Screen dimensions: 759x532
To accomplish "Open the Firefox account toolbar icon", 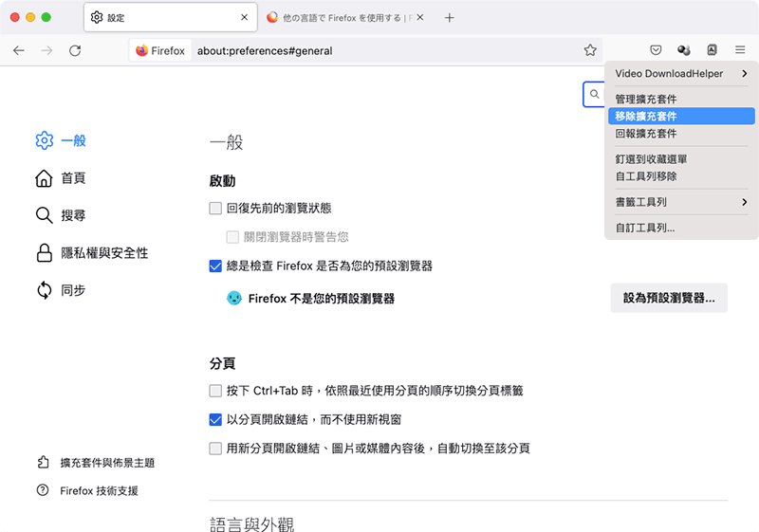I will pyautogui.click(x=713, y=50).
